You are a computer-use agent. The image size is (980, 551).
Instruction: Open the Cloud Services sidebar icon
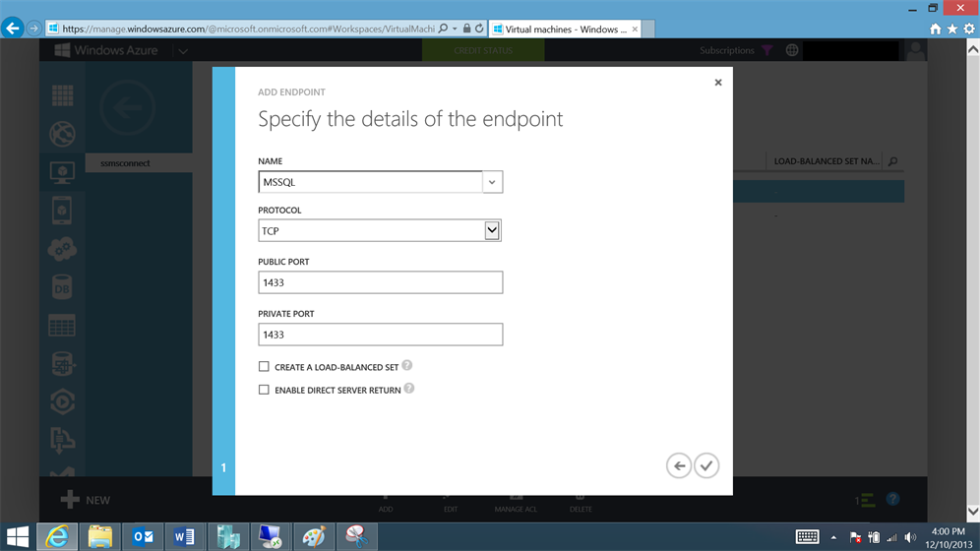63,249
